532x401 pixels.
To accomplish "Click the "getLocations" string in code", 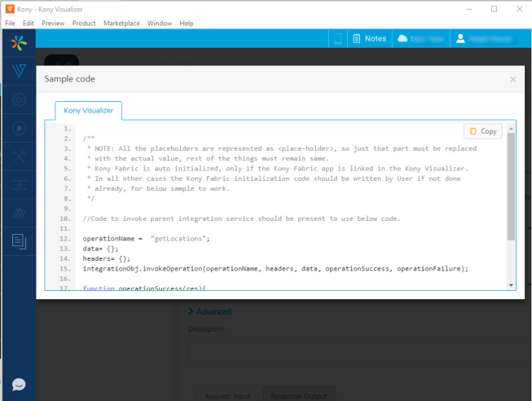I will [x=178, y=239].
